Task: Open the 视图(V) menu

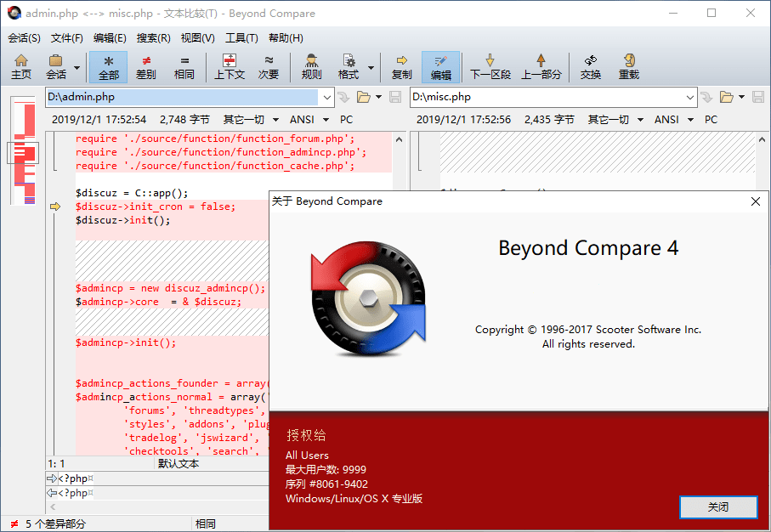Action: coord(197,38)
